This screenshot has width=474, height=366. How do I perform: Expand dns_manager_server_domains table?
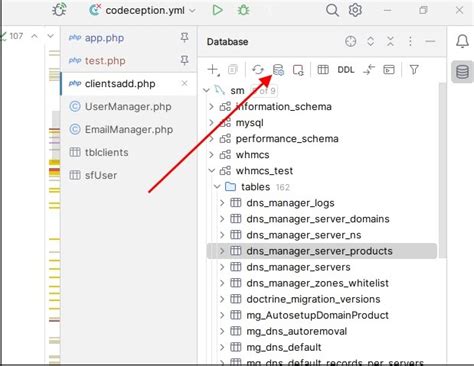coord(222,219)
